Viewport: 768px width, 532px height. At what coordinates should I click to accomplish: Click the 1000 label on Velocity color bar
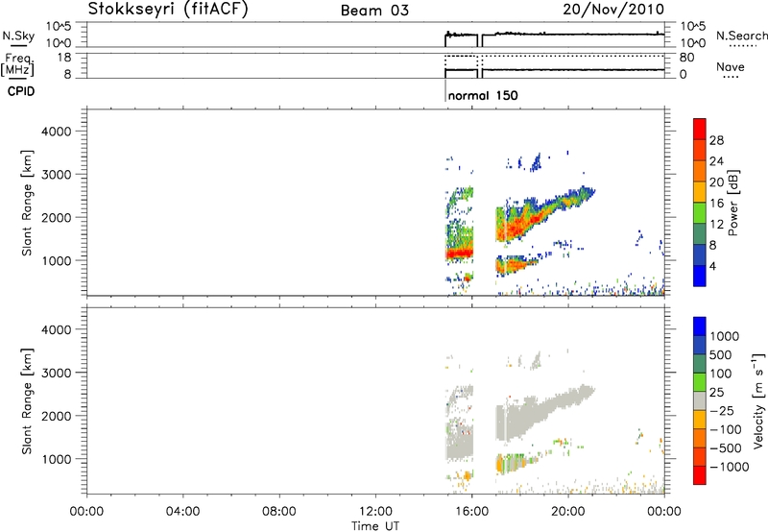click(x=725, y=336)
